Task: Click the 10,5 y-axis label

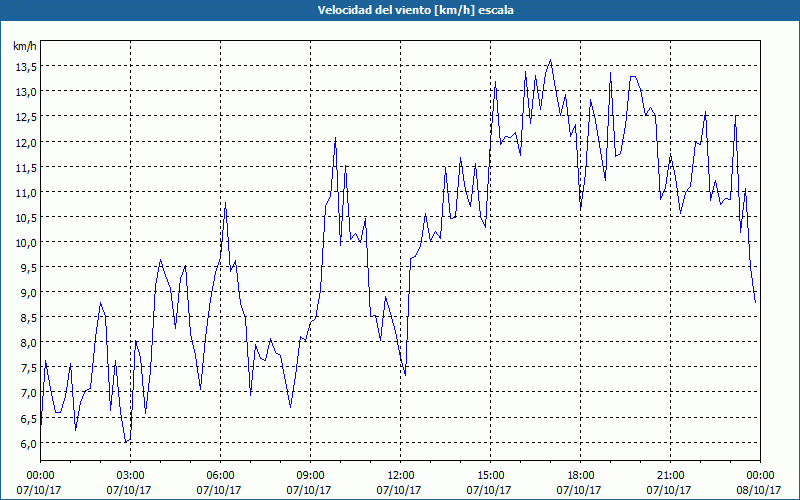Action: (x=27, y=217)
